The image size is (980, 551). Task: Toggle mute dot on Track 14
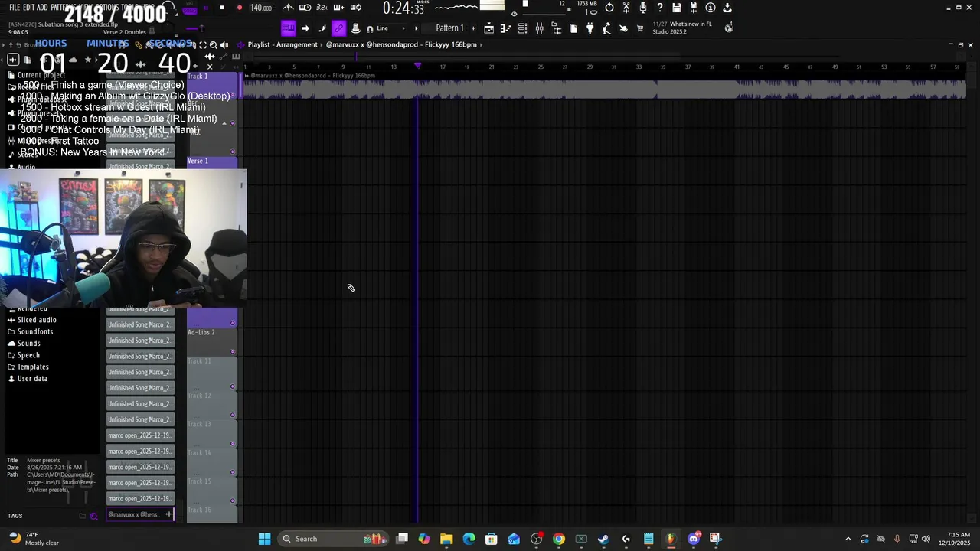(233, 472)
